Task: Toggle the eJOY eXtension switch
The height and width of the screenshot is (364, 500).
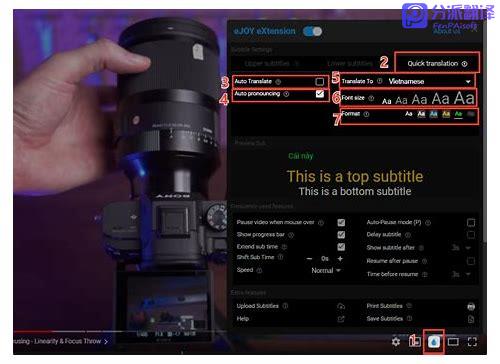Action: pos(313,31)
